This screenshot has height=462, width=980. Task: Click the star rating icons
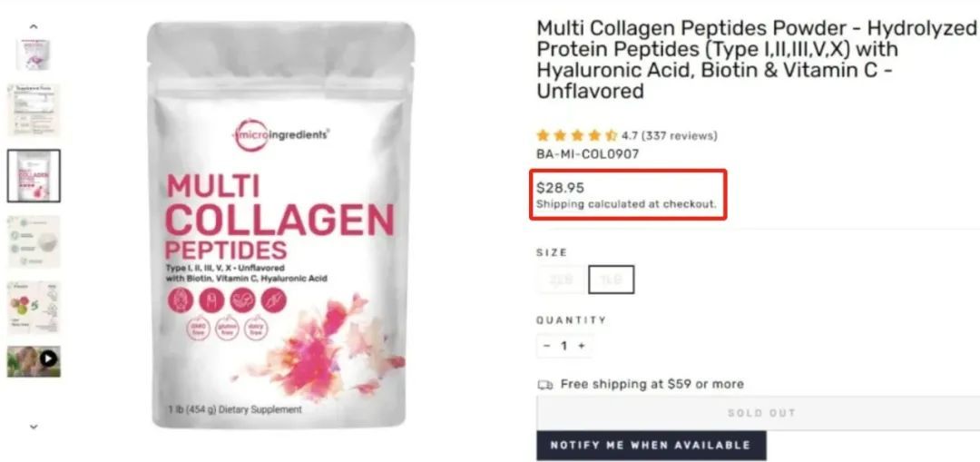pos(577,135)
